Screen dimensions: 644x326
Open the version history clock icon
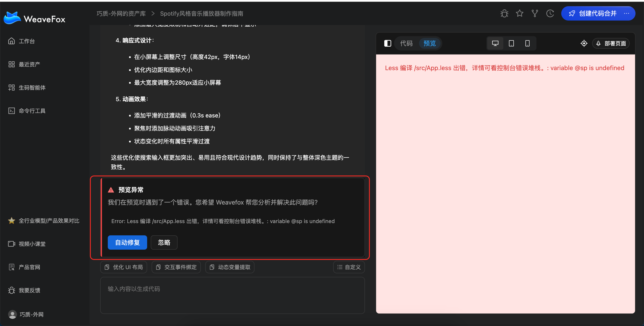pyautogui.click(x=550, y=13)
